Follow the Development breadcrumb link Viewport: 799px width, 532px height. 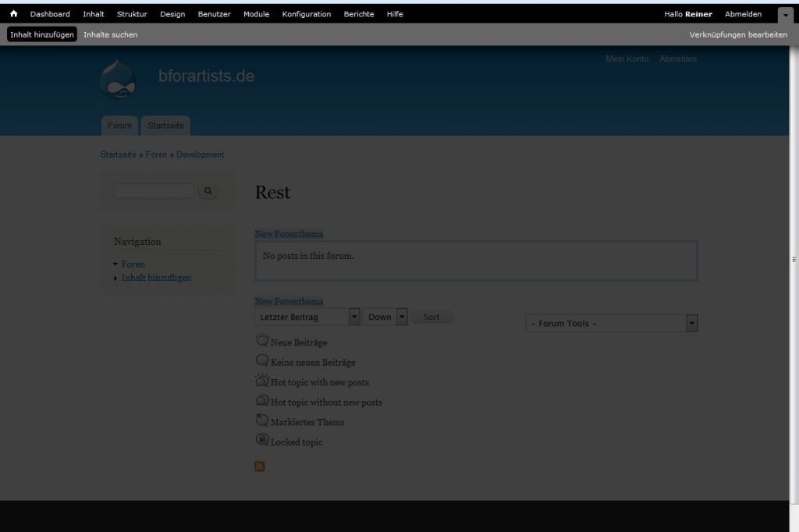[200, 154]
